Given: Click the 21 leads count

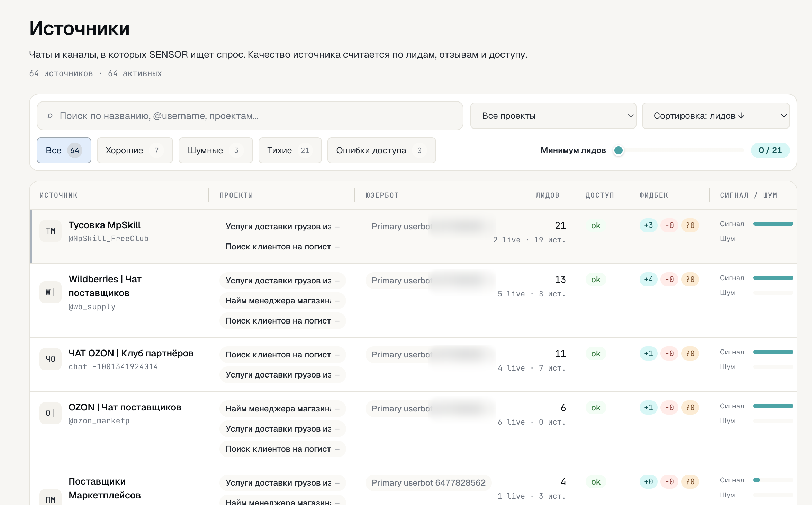Looking at the screenshot, I should point(560,225).
